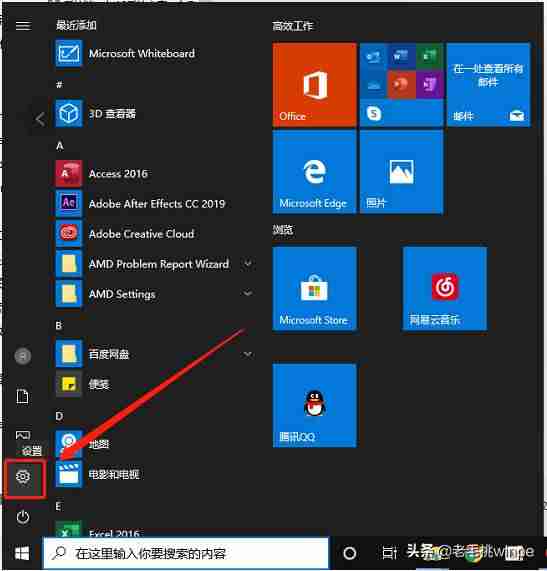Toggle the hamburger menu at top left
Screen dimensions: 547x571
tap(23, 25)
